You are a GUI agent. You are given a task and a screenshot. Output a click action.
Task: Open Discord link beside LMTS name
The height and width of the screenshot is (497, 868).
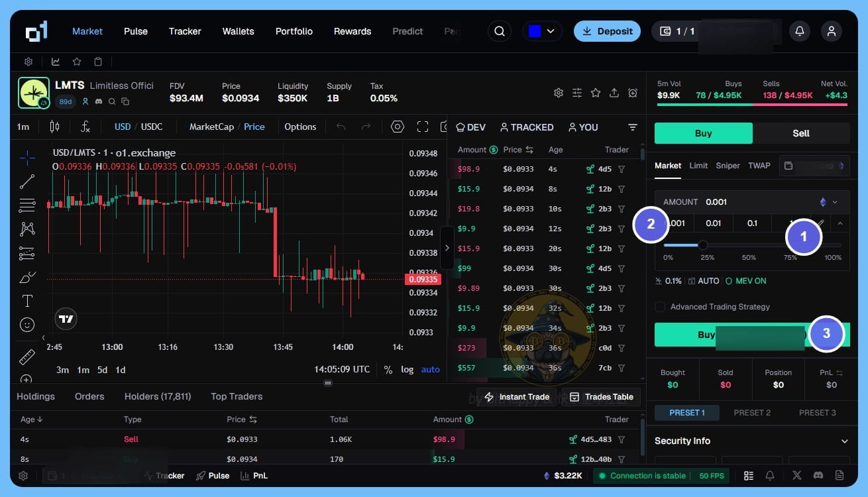tap(99, 101)
